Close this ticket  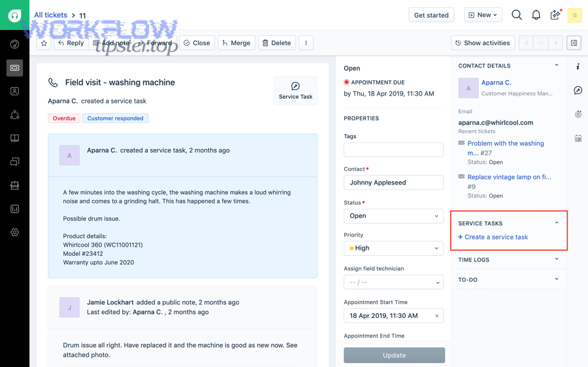[x=197, y=43]
